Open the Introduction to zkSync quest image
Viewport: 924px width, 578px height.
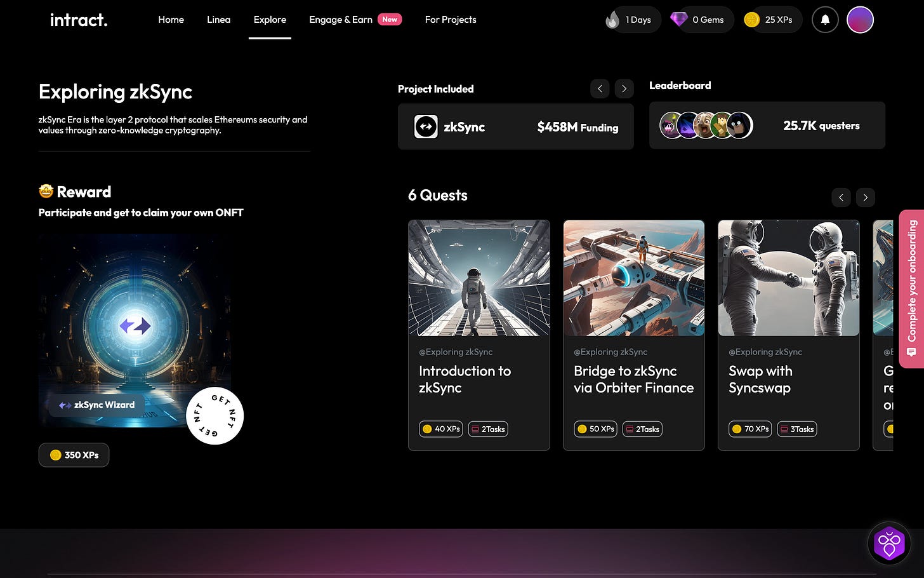(479, 278)
